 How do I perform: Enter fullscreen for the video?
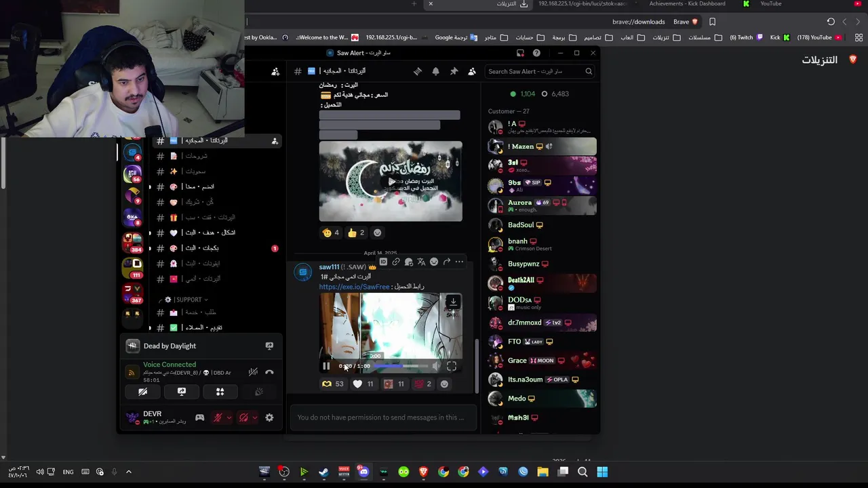pyautogui.click(x=452, y=366)
